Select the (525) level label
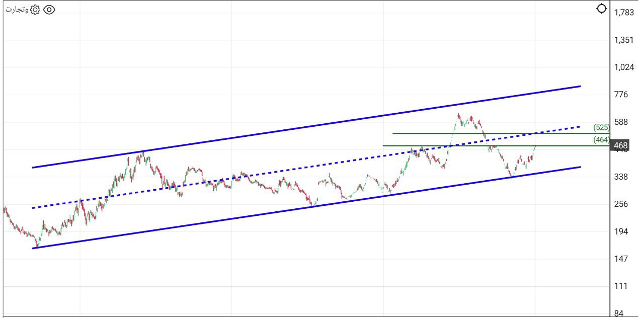The width and height of the screenshot is (644, 318). click(x=601, y=127)
